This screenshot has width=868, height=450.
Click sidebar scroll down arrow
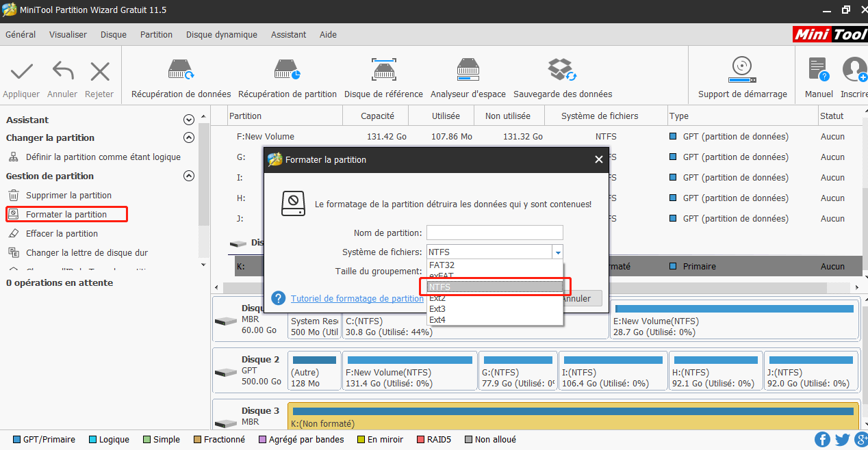(203, 265)
